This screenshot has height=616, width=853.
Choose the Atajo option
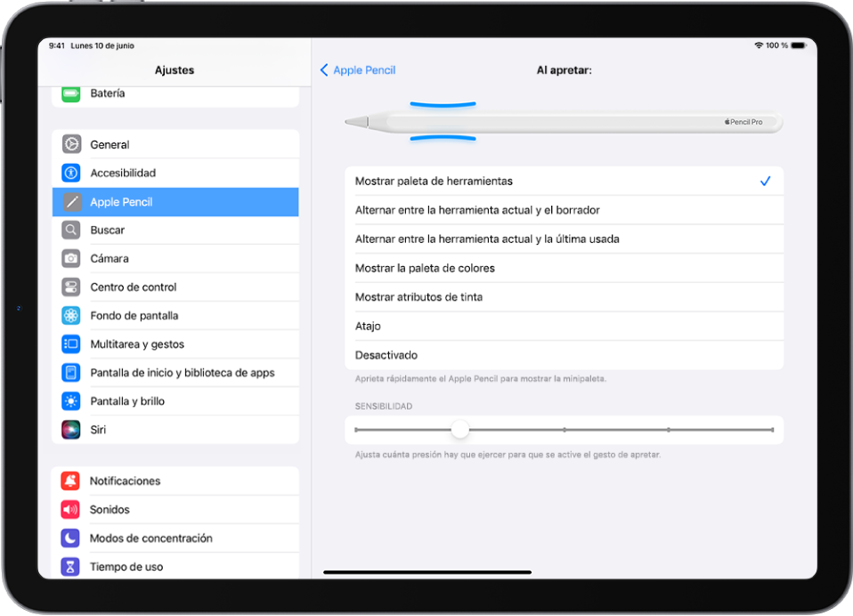pos(565,326)
